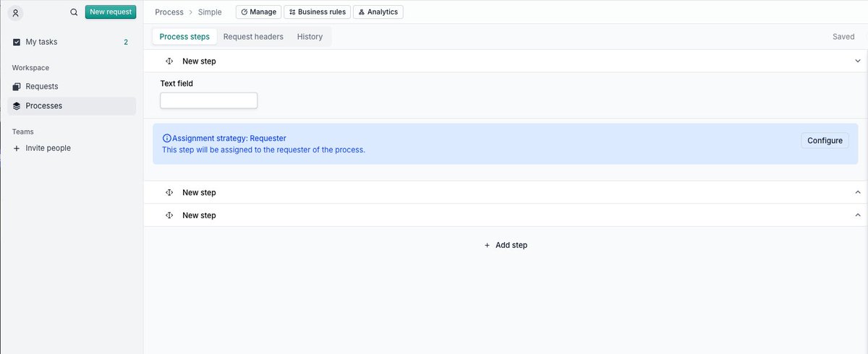Click the Requests stack icon
Screen dimensions: 868x354
click(x=17, y=86)
